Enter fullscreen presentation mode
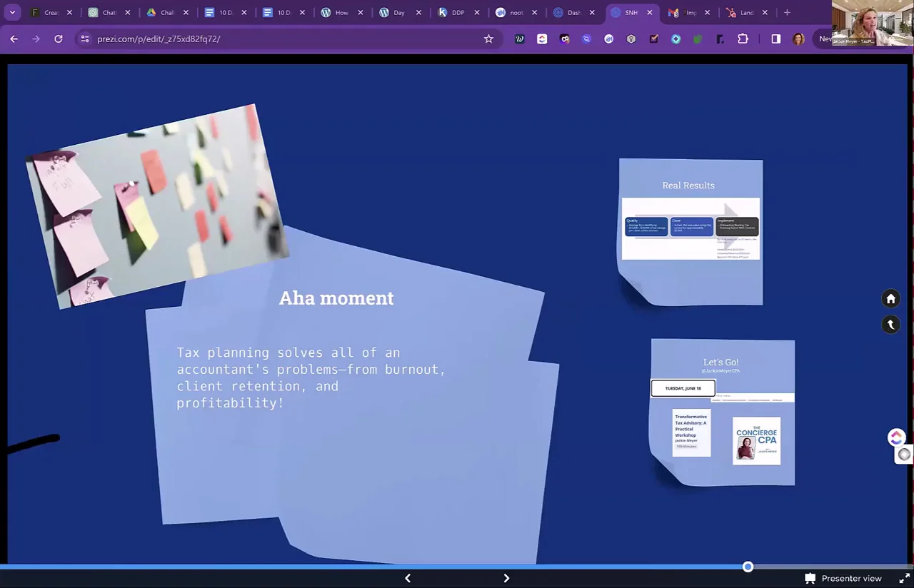Image resolution: width=914 pixels, height=588 pixels. point(904,578)
